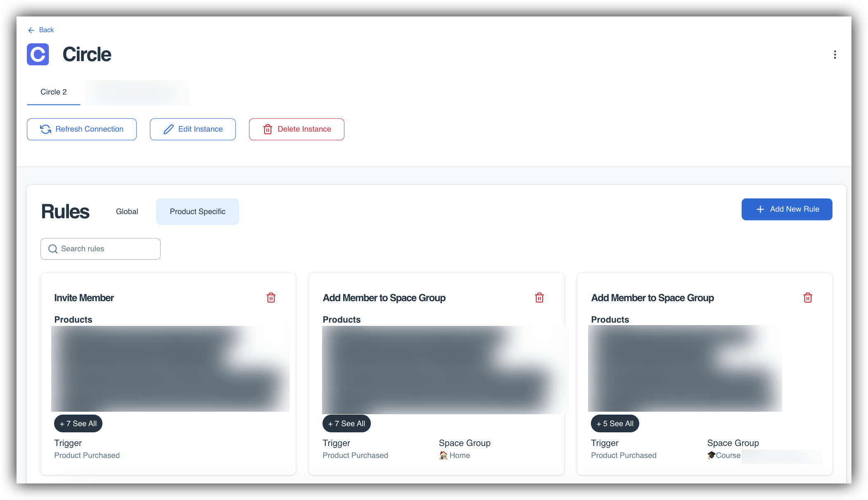
Task: Click trash icon on rightmost Space Group rule
Action: pos(808,298)
